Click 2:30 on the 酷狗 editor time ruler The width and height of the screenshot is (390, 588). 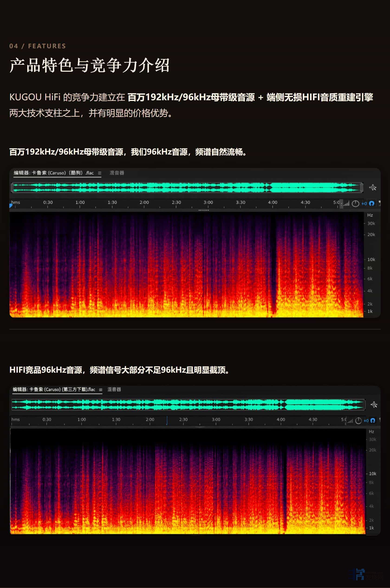176,202
